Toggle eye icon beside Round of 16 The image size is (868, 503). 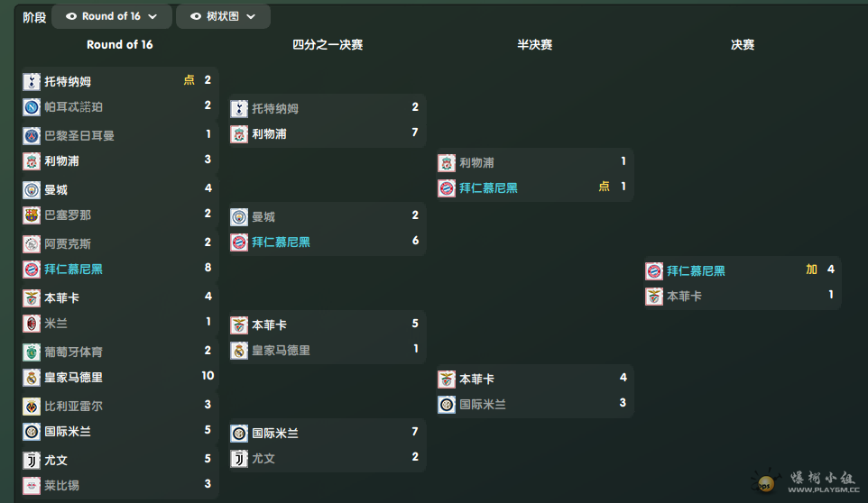tap(71, 16)
